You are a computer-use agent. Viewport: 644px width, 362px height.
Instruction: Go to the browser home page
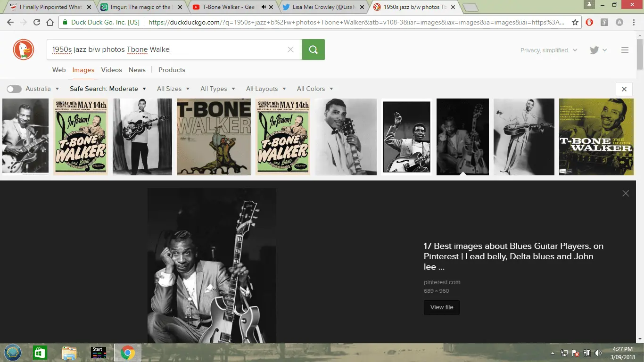click(50, 22)
